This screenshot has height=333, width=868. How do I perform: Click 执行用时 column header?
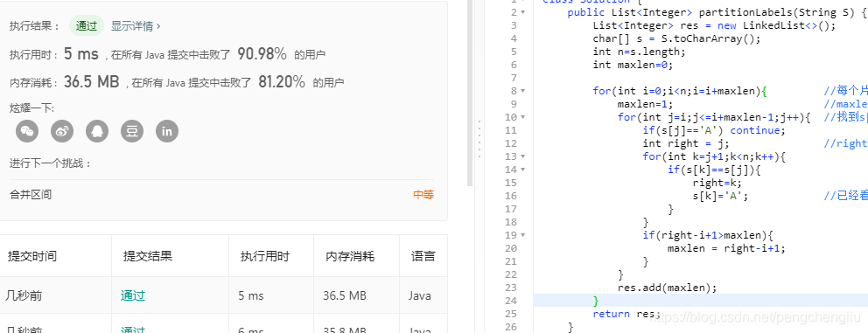[264, 256]
